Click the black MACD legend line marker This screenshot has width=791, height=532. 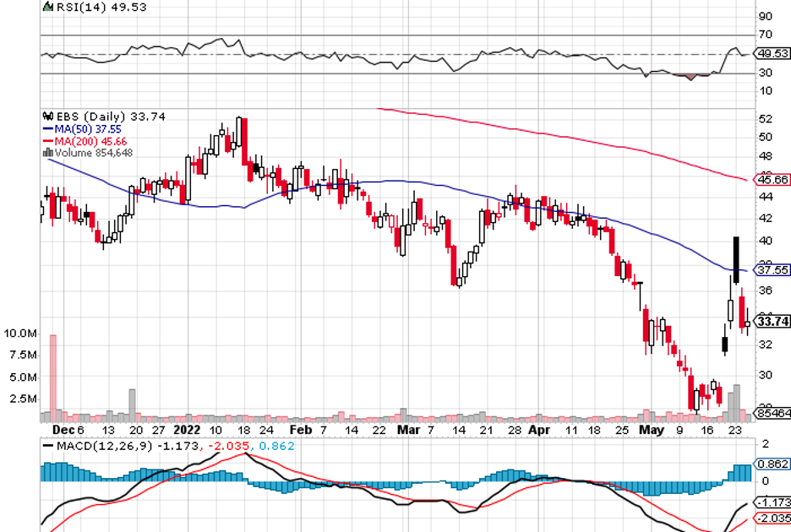pos(47,445)
